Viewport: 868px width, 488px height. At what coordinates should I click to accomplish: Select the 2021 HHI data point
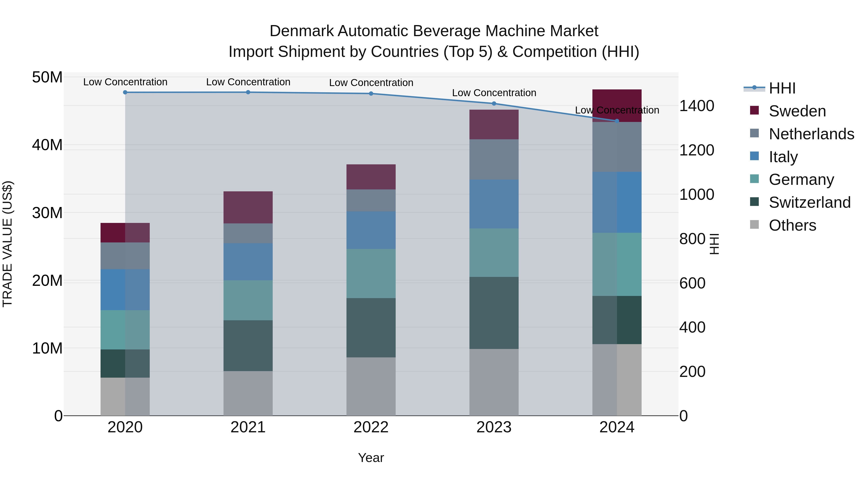click(248, 92)
